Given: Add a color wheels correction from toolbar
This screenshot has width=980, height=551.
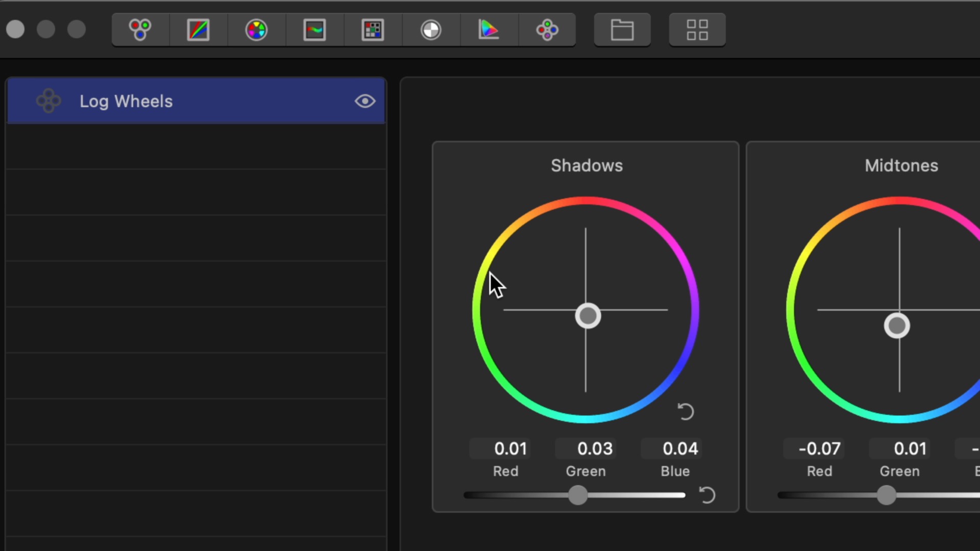Looking at the screenshot, I should tap(140, 30).
